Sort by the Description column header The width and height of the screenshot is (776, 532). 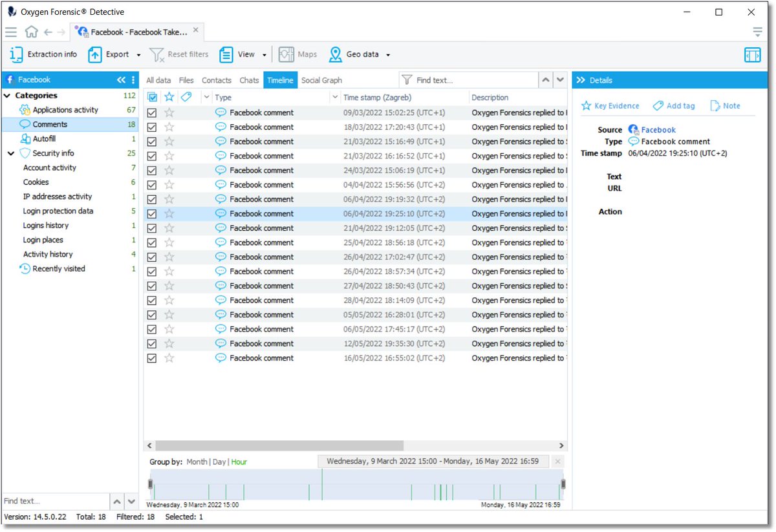pos(490,98)
